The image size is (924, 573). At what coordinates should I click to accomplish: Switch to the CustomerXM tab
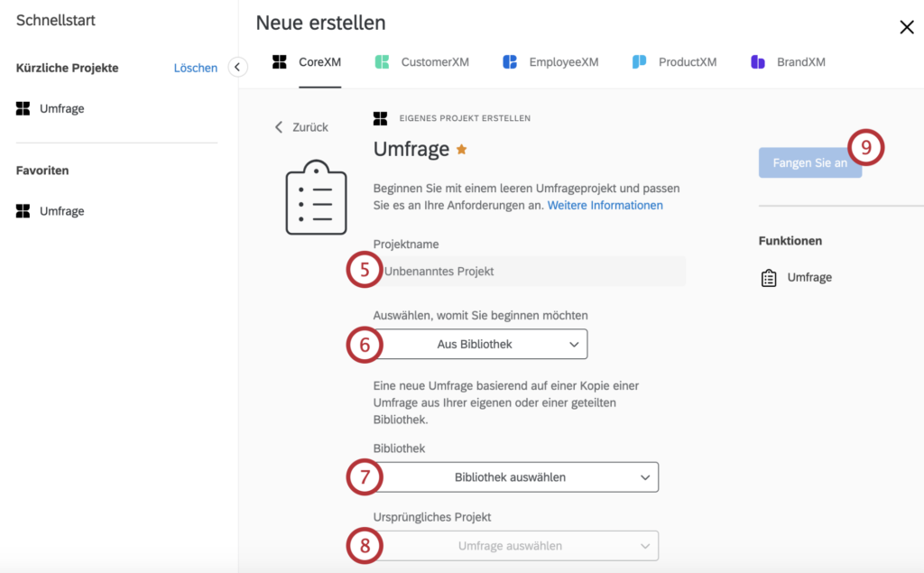(x=435, y=62)
